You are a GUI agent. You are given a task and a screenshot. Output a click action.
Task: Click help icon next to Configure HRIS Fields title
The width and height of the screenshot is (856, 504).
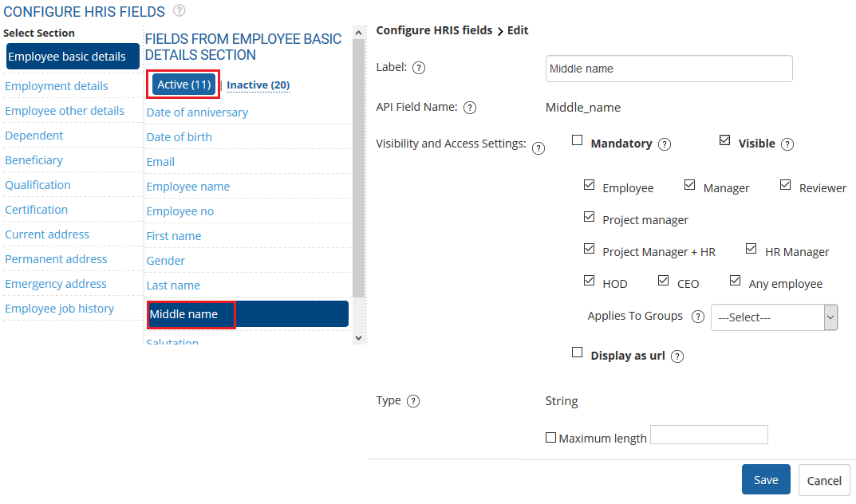coord(179,11)
